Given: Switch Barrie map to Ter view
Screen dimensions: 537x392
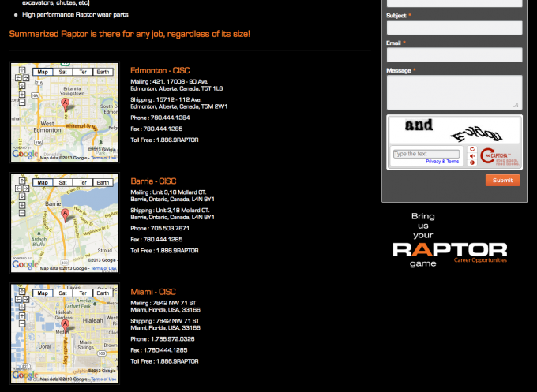Looking at the screenshot, I should click(82, 182).
